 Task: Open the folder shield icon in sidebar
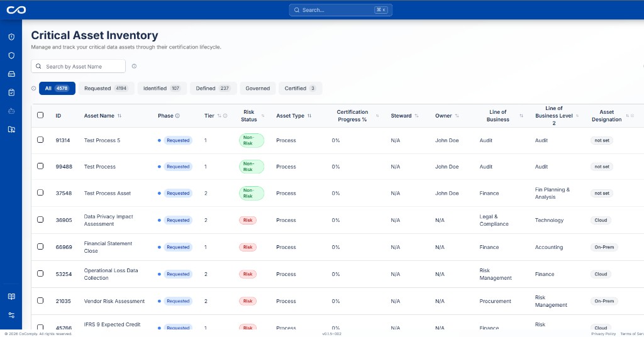click(x=11, y=130)
